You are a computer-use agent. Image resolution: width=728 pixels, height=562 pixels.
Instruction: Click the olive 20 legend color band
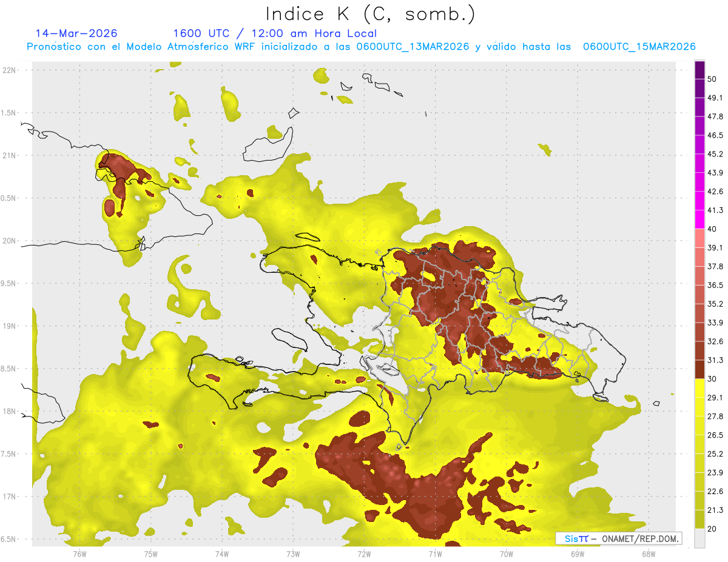pyautogui.click(x=699, y=519)
